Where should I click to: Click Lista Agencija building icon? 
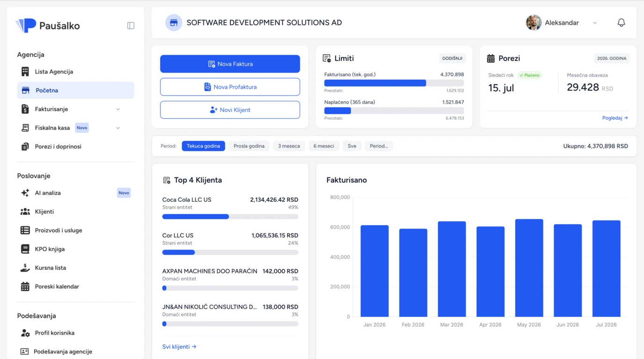[25, 72]
